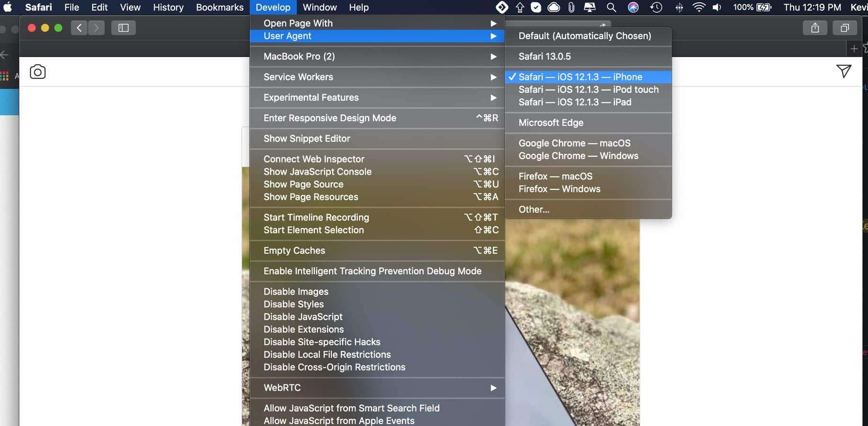Choose Default (Automatically Chosen) user agent
This screenshot has height=426, width=868.
point(588,36)
